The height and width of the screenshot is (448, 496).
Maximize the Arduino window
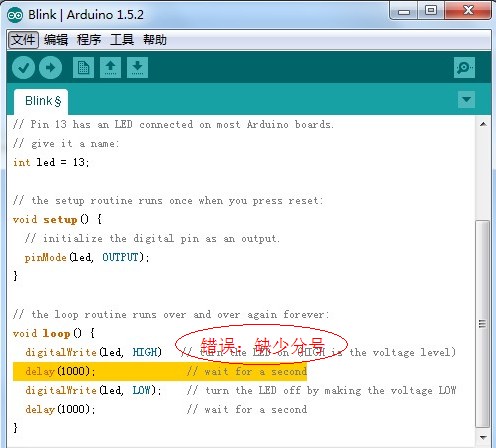(431, 11)
